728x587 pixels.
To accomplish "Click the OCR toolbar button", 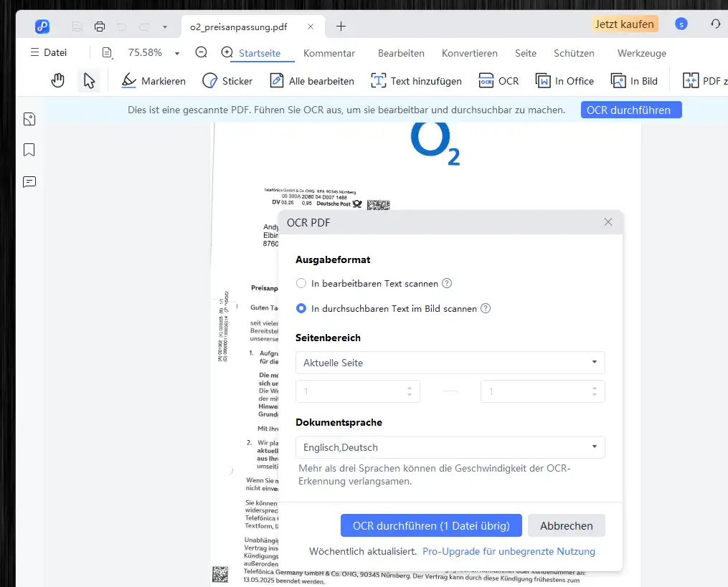I will click(x=498, y=81).
